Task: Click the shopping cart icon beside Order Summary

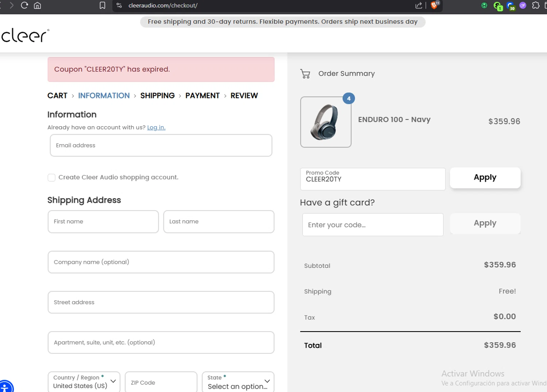Action: (305, 74)
